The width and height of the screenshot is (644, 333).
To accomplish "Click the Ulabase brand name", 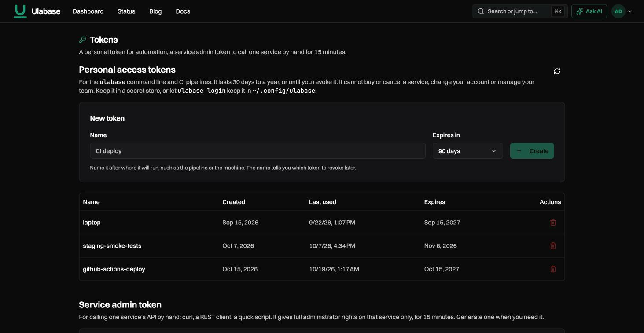I will (46, 11).
